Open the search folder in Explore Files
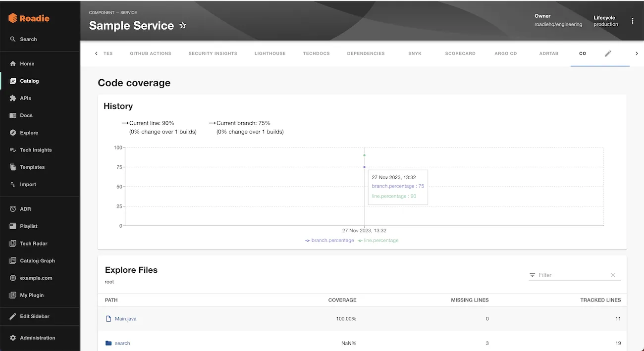 tap(122, 343)
